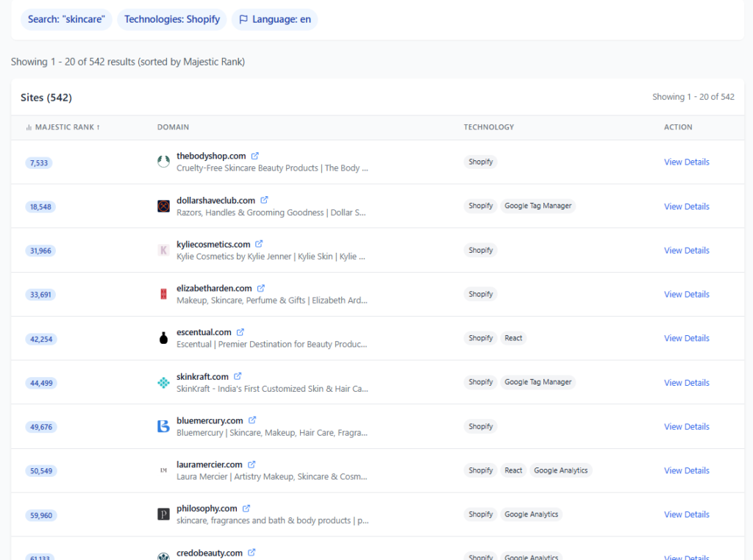Open external link icon beside philosophy.com

click(246, 509)
